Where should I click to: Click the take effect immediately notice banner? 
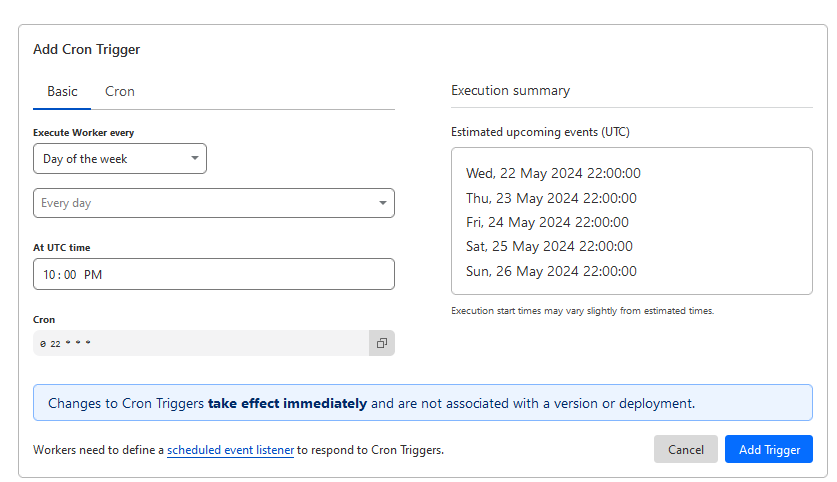coord(422,403)
